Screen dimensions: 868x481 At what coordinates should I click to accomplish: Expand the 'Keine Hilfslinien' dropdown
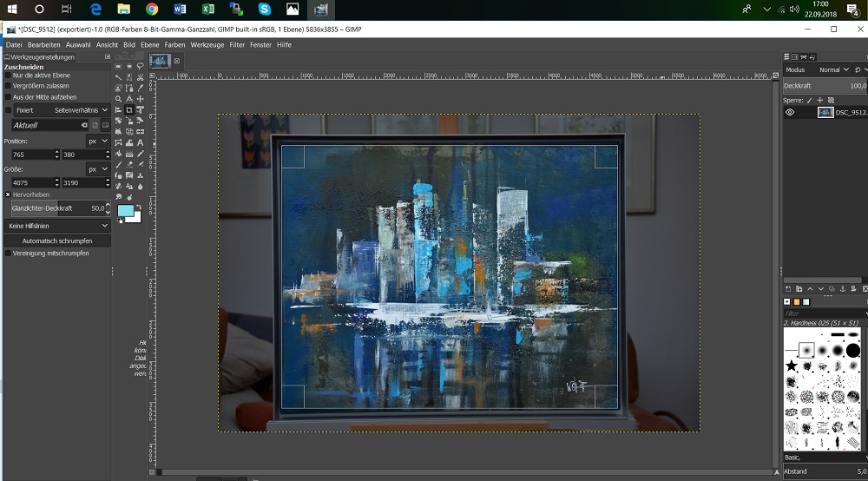tap(56, 226)
